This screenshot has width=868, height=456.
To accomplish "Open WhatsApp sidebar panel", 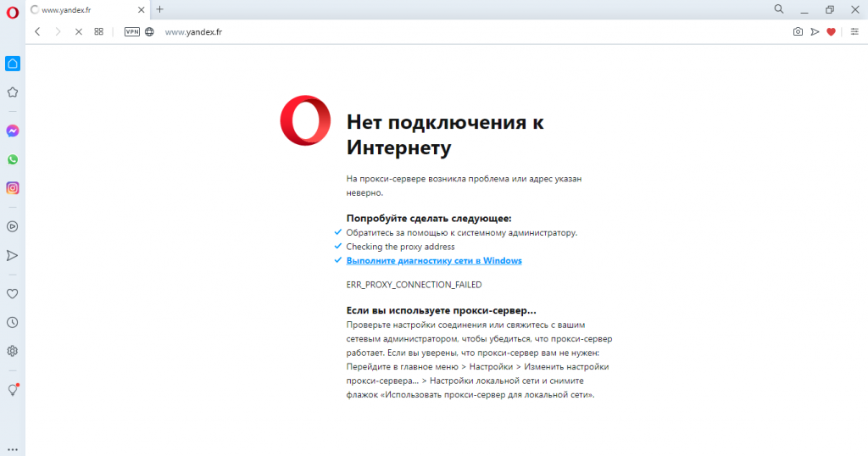I will click(12, 159).
